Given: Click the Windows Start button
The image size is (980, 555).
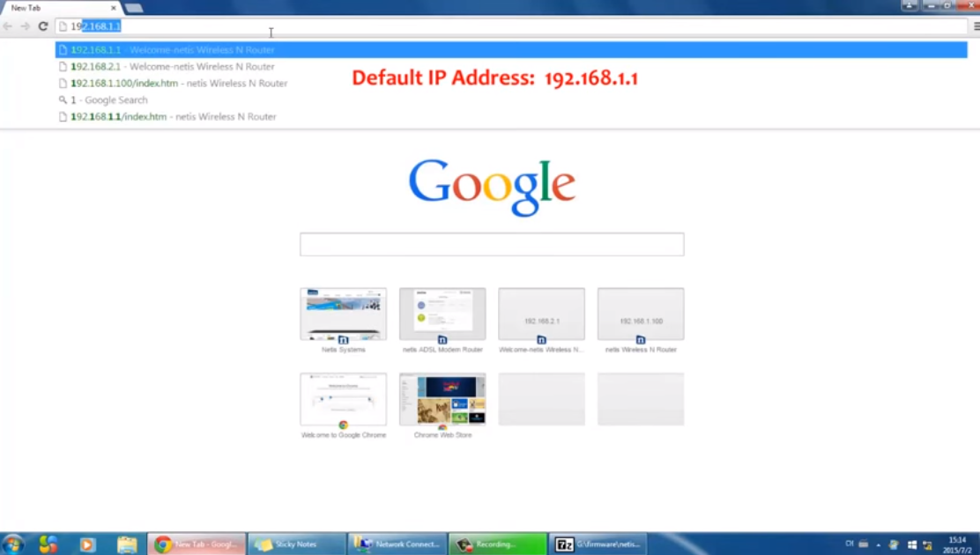Looking at the screenshot, I should 12,544.
